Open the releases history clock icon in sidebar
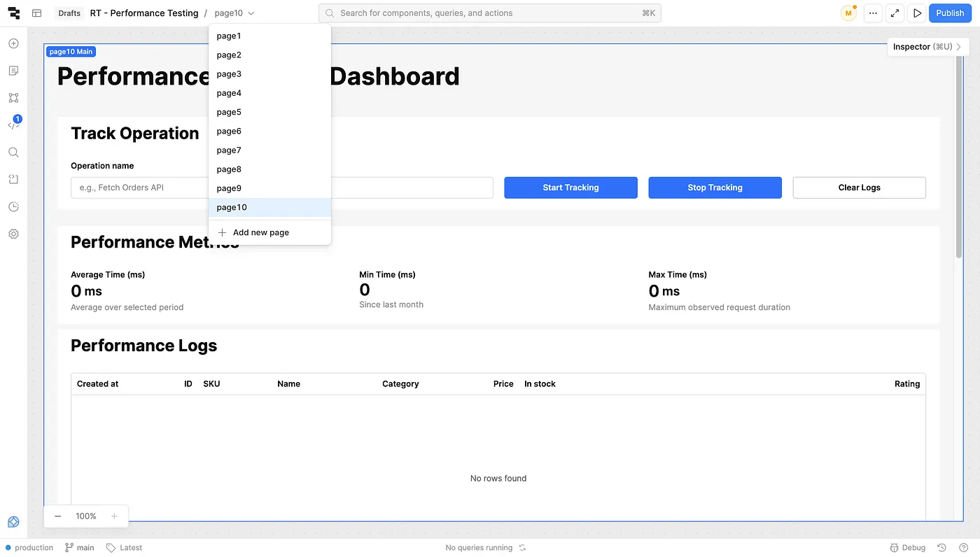The image size is (980, 557). (13, 206)
